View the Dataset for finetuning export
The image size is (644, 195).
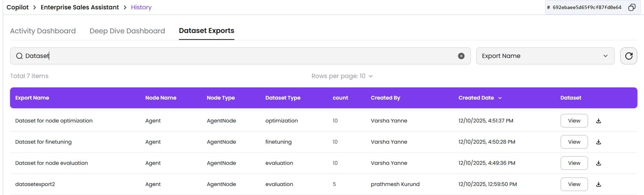pyautogui.click(x=574, y=142)
